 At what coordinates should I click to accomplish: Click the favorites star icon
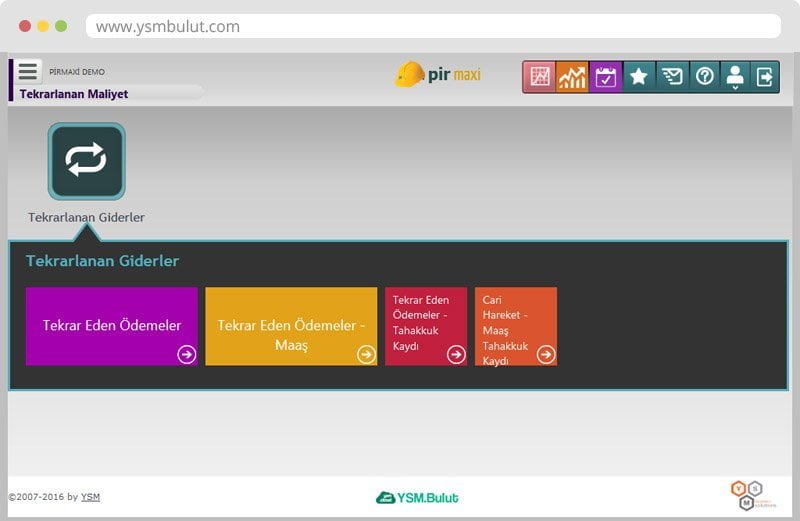tap(638, 77)
